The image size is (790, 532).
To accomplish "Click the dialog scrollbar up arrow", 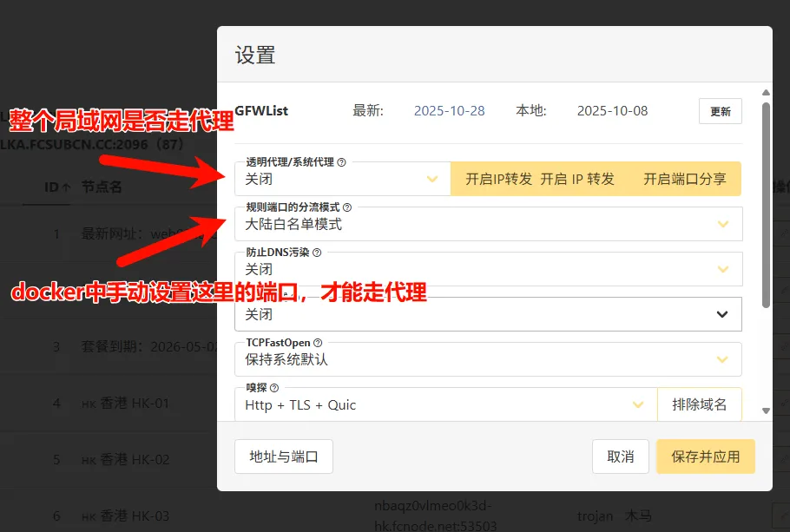I will (x=765, y=92).
